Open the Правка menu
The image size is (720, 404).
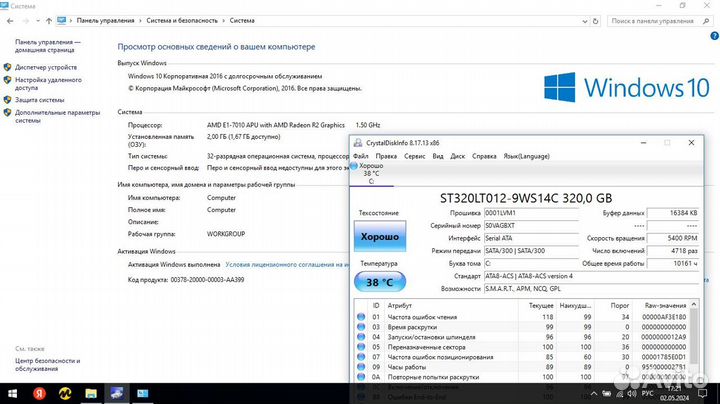pyautogui.click(x=386, y=156)
